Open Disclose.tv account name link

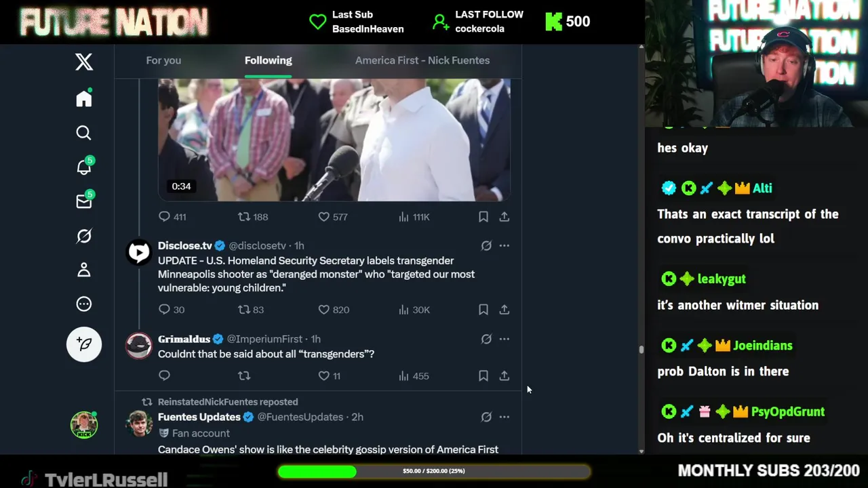pos(185,245)
